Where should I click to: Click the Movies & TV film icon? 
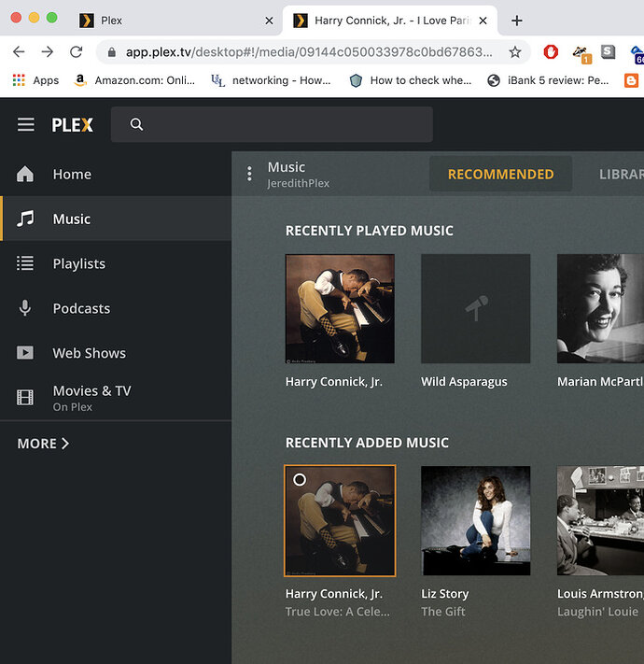coord(25,398)
